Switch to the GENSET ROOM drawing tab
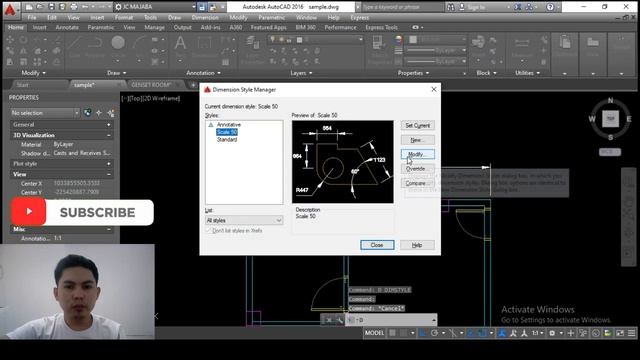 pyautogui.click(x=151, y=85)
